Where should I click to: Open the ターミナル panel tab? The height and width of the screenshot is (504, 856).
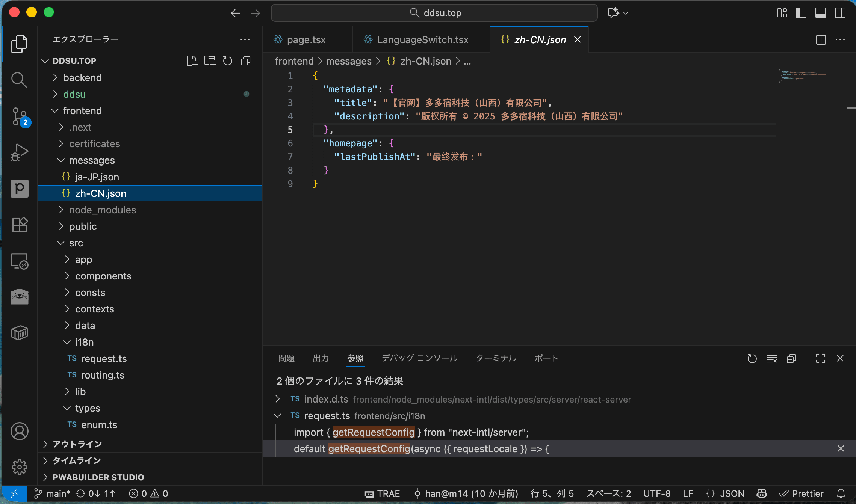click(x=496, y=358)
